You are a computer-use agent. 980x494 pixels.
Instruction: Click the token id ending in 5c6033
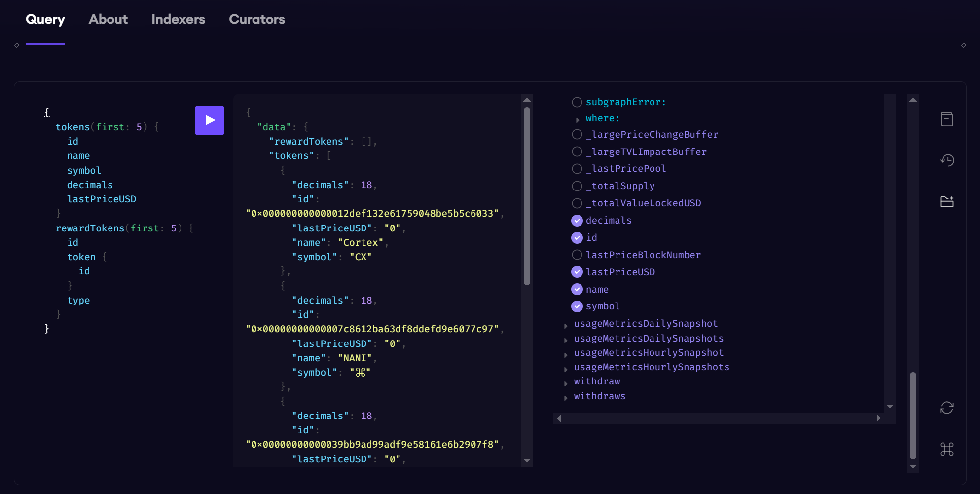click(372, 213)
